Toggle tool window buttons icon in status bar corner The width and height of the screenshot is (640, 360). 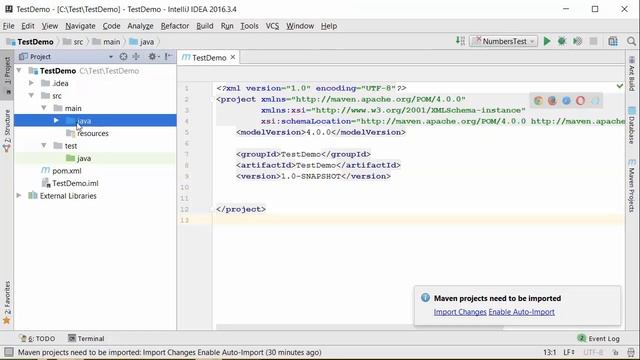[x=8, y=352]
